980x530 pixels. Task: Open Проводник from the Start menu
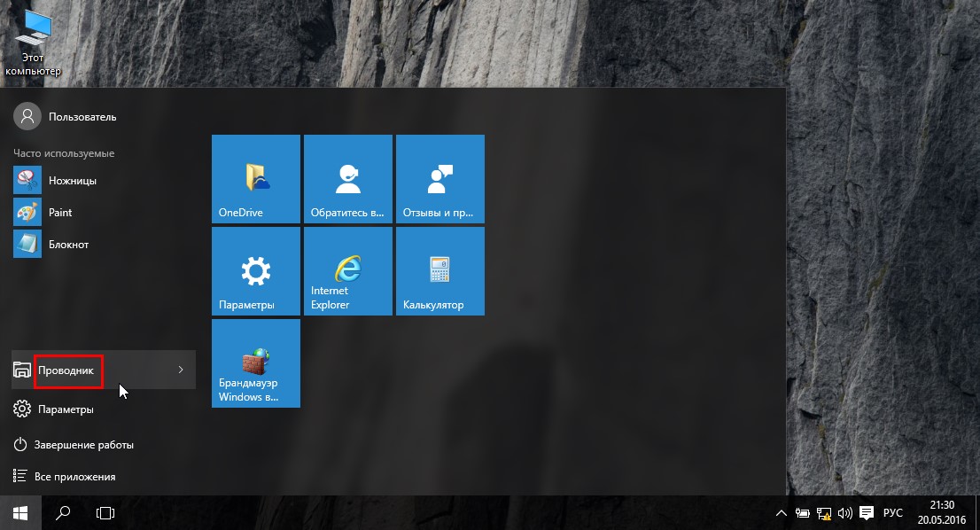(67, 370)
